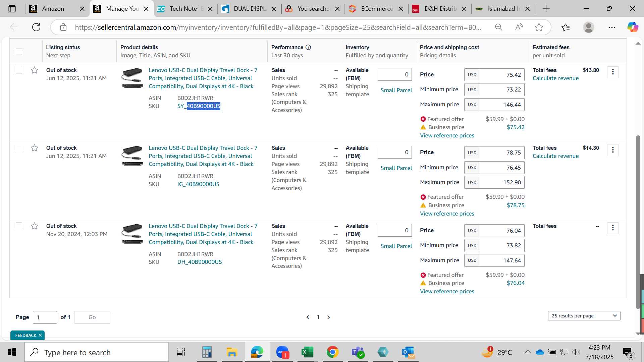Image resolution: width=644 pixels, height=362 pixels.
Task: Open the Windows Start menu
Action: (x=12, y=352)
